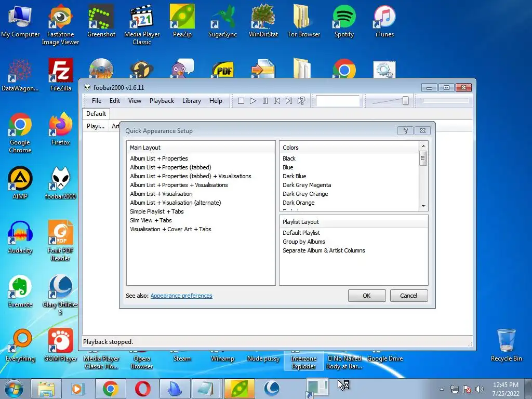Select the Black color scheme
This screenshot has width=532, height=399.
coord(289,158)
